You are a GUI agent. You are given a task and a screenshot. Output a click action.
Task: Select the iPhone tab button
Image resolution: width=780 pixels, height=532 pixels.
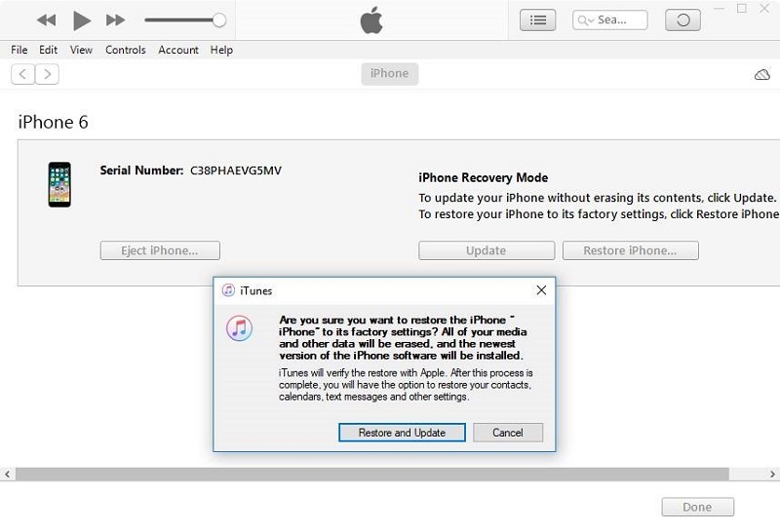pyautogui.click(x=389, y=74)
